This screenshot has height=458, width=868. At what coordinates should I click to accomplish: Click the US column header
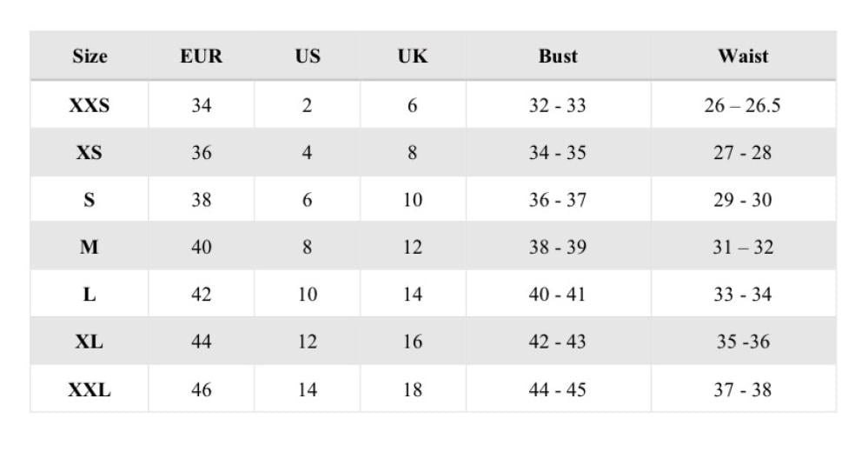click(307, 57)
